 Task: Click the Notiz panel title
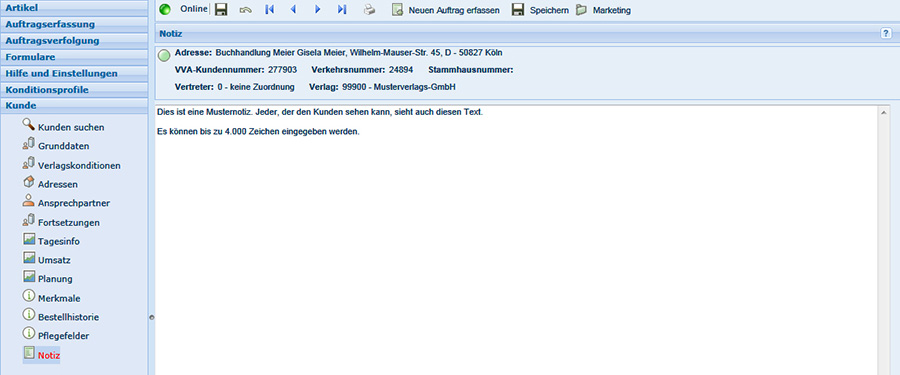pos(170,34)
